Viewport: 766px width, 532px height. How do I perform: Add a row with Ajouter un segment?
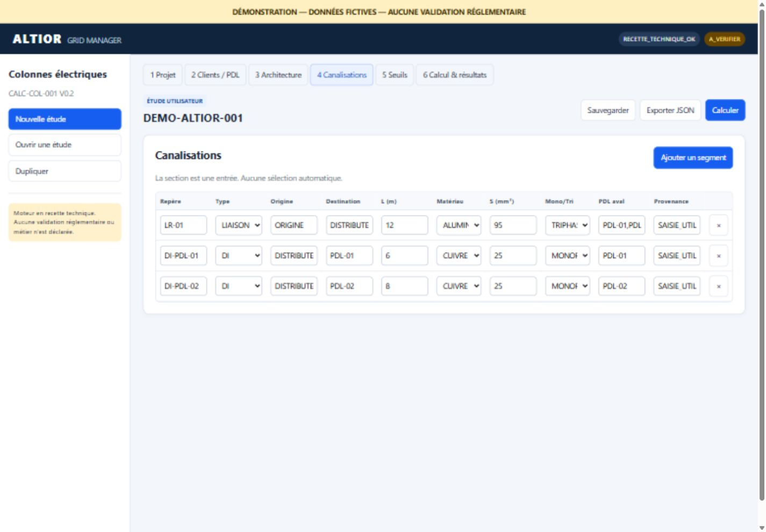click(693, 157)
